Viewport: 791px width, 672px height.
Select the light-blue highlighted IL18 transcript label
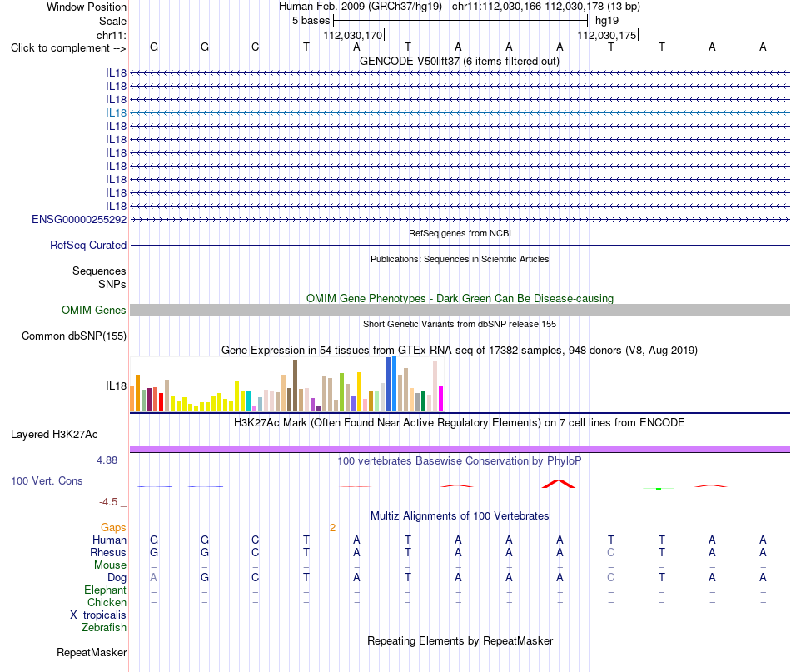(116, 113)
